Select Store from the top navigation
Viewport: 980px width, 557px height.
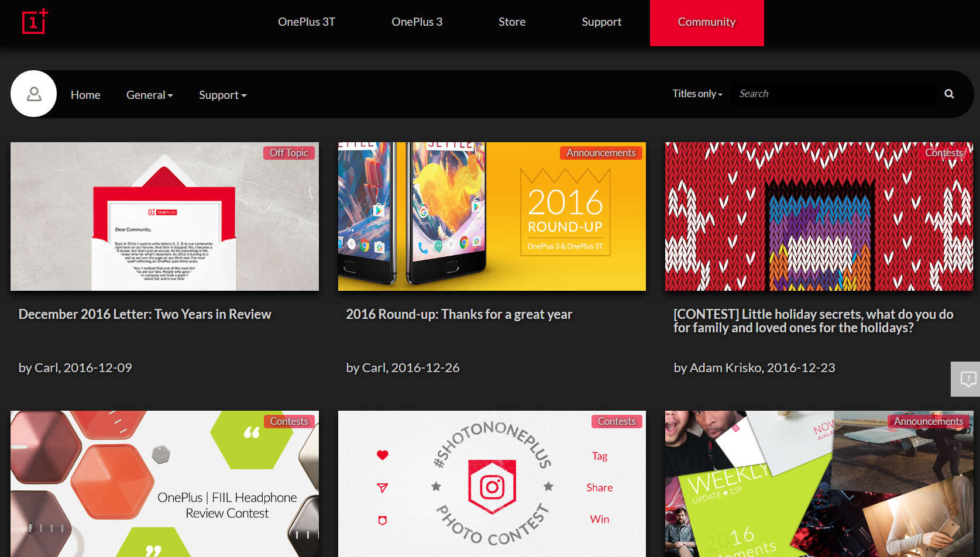[511, 22]
